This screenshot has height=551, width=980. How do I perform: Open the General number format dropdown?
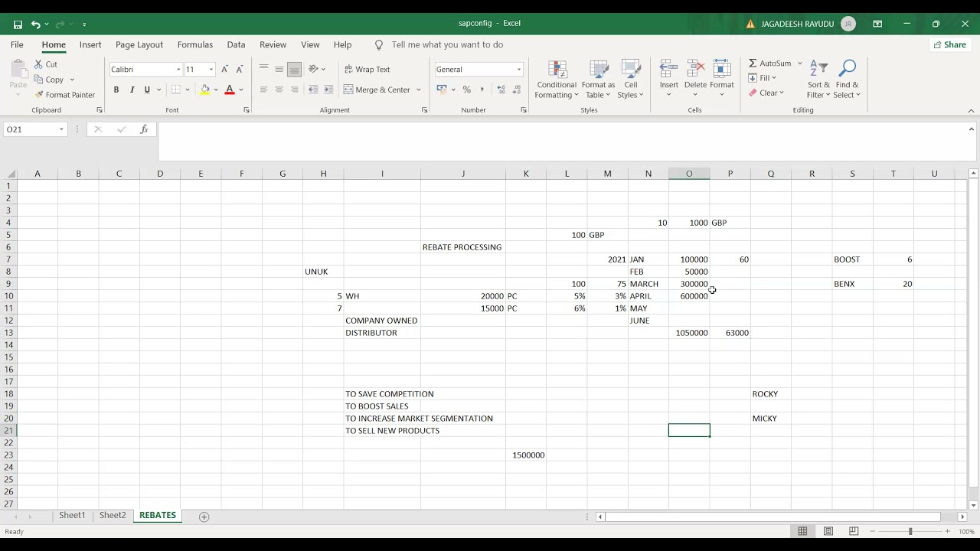518,70
